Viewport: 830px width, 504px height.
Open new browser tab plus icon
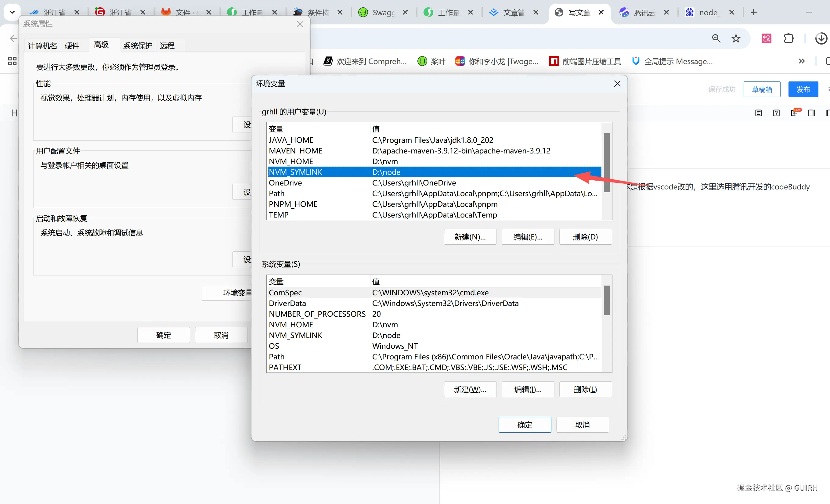pos(753,13)
